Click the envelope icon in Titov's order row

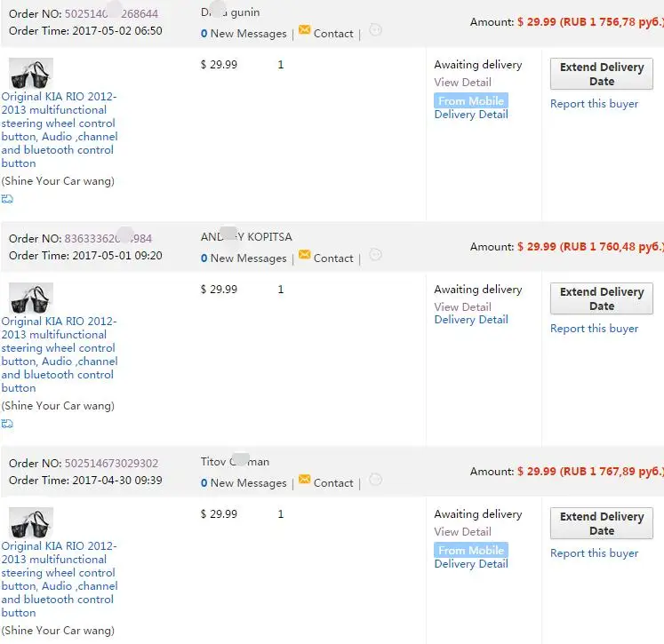(x=304, y=479)
